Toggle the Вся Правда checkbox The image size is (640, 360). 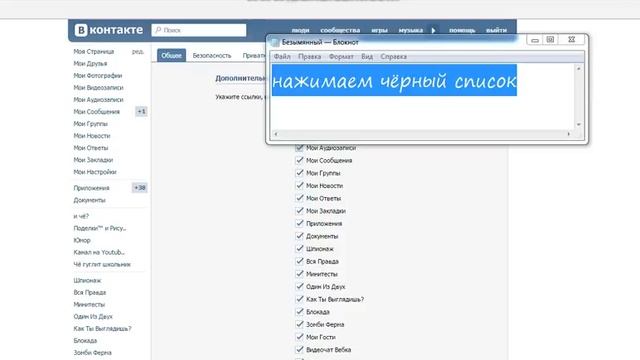point(299,261)
